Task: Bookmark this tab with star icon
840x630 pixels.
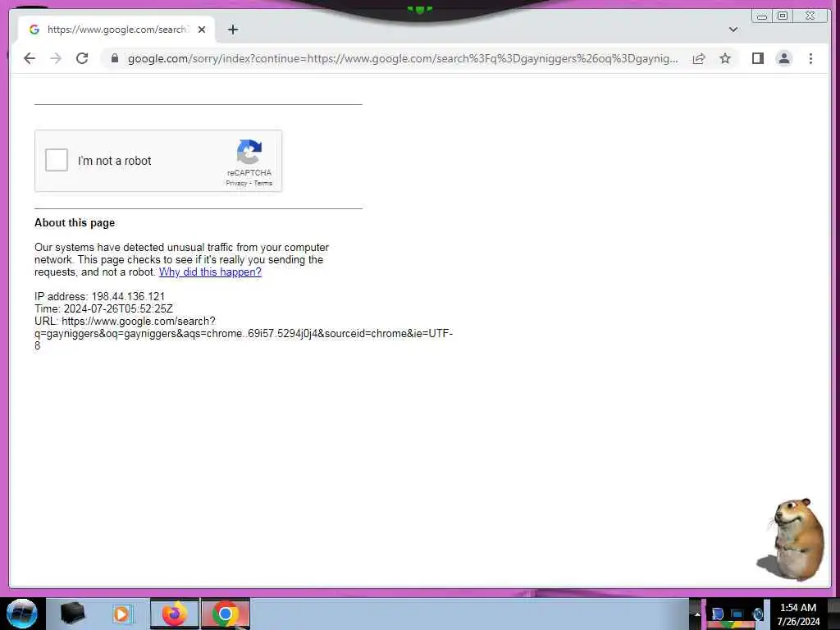Action: click(x=725, y=58)
